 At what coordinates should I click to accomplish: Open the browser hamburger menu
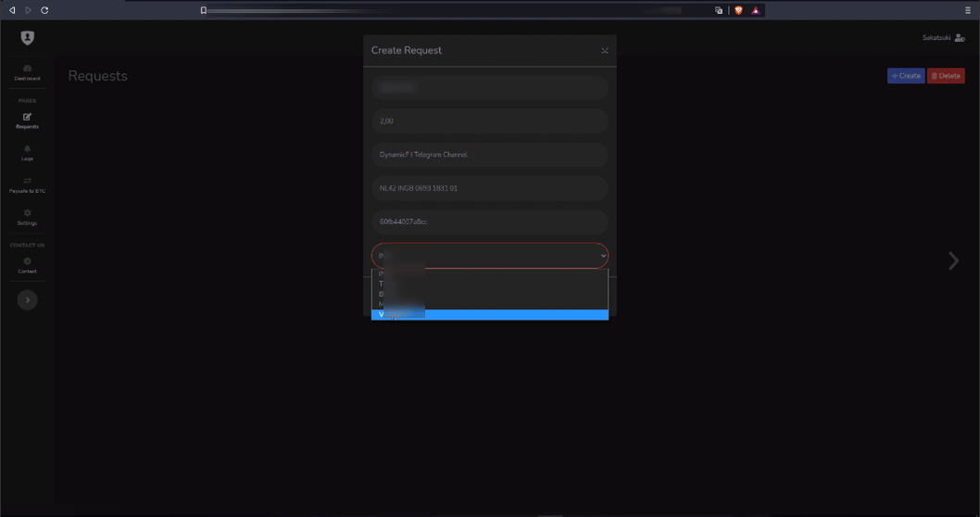tap(968, 10)
